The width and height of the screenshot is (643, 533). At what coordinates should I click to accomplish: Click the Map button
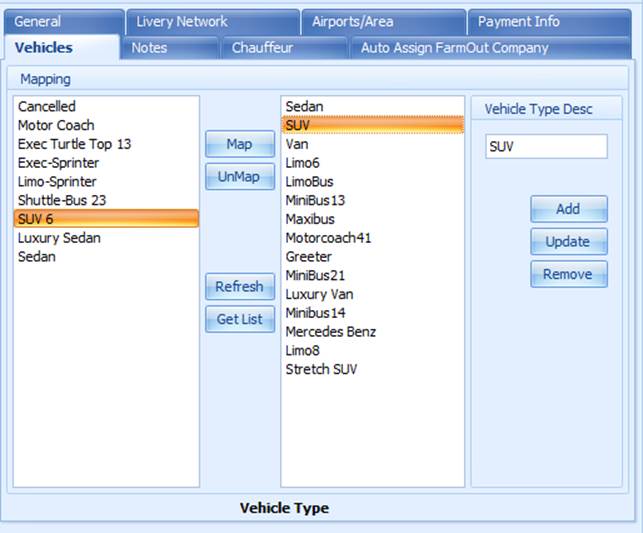(240, 144)
